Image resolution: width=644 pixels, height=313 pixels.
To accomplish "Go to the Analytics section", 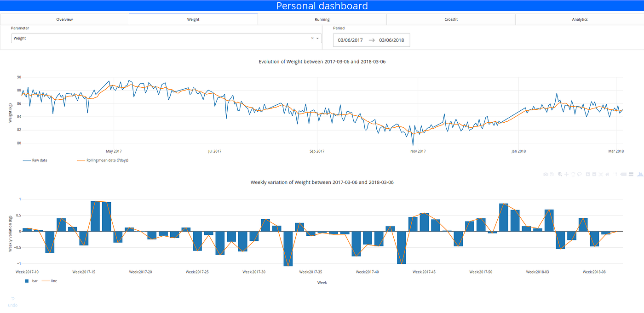I will [x=580, y=19].
